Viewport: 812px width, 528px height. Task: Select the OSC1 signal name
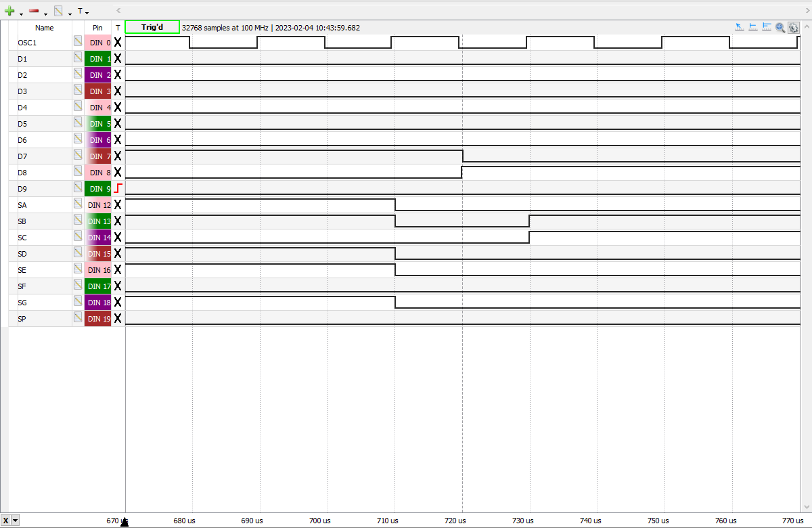pyautogui.click(x=26, y=43)
